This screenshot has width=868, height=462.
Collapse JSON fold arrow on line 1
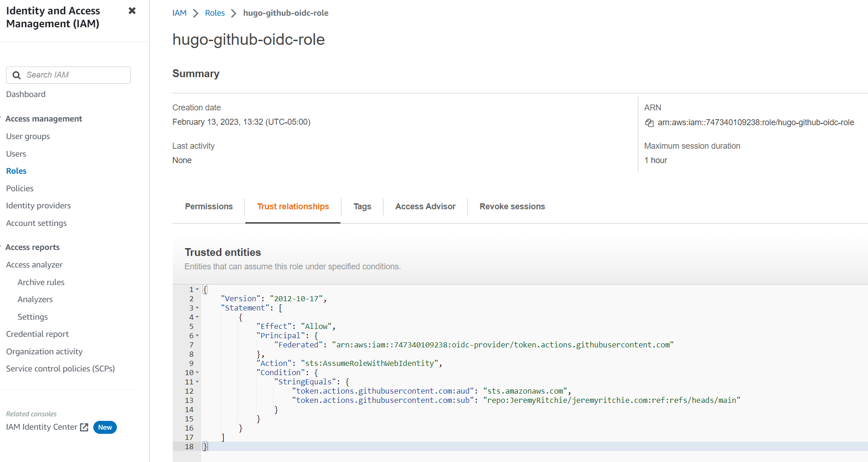(197, 290)
